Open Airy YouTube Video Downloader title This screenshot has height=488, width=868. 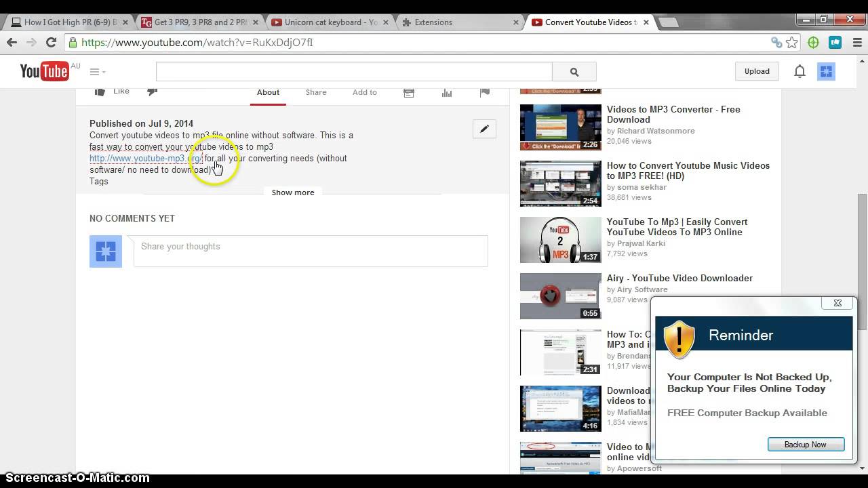point(679,278)
